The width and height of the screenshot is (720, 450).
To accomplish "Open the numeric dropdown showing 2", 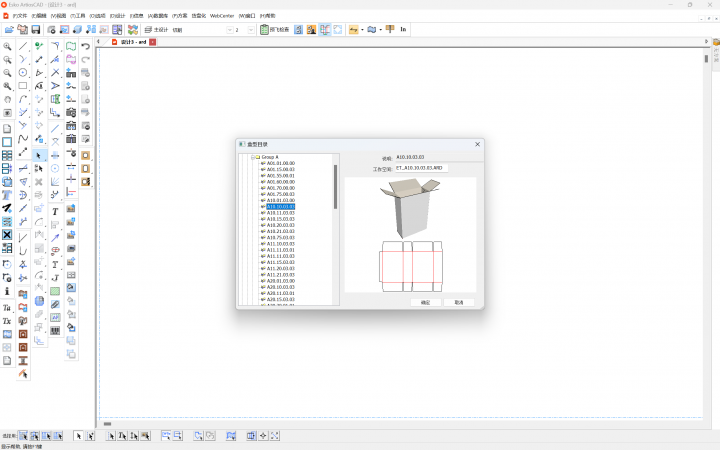I will [x=252, y=30].
